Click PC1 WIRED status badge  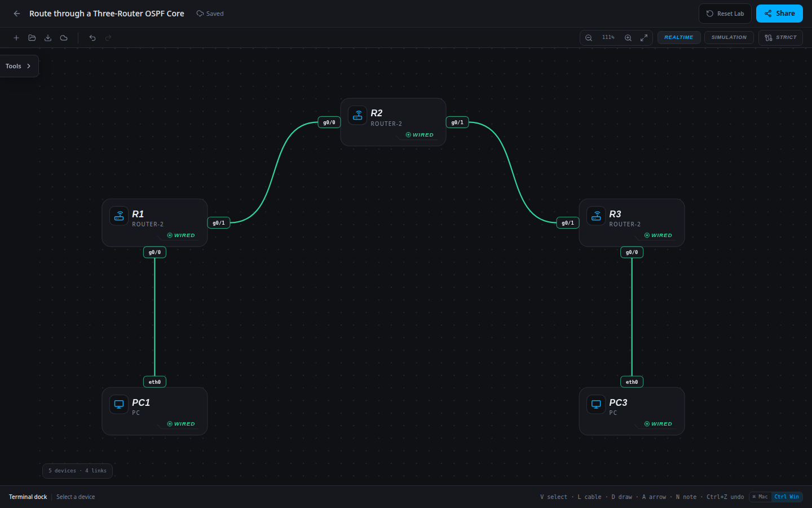click(181, 424)
